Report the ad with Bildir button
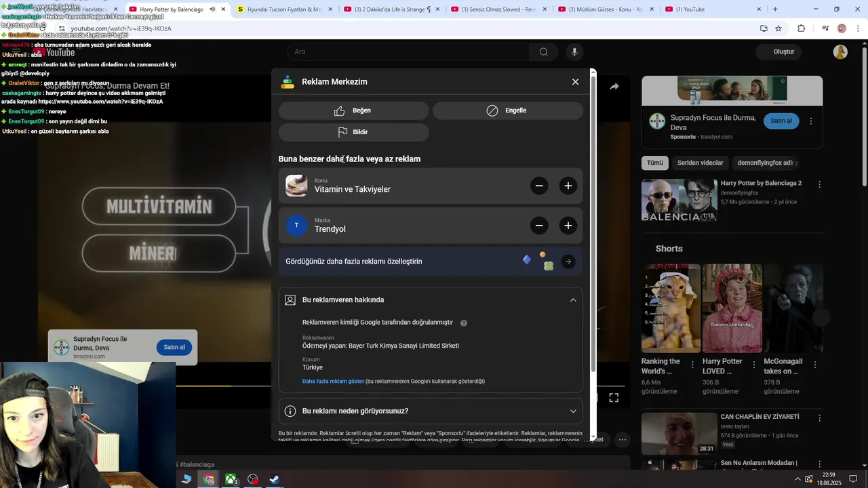 coord(353,132)
